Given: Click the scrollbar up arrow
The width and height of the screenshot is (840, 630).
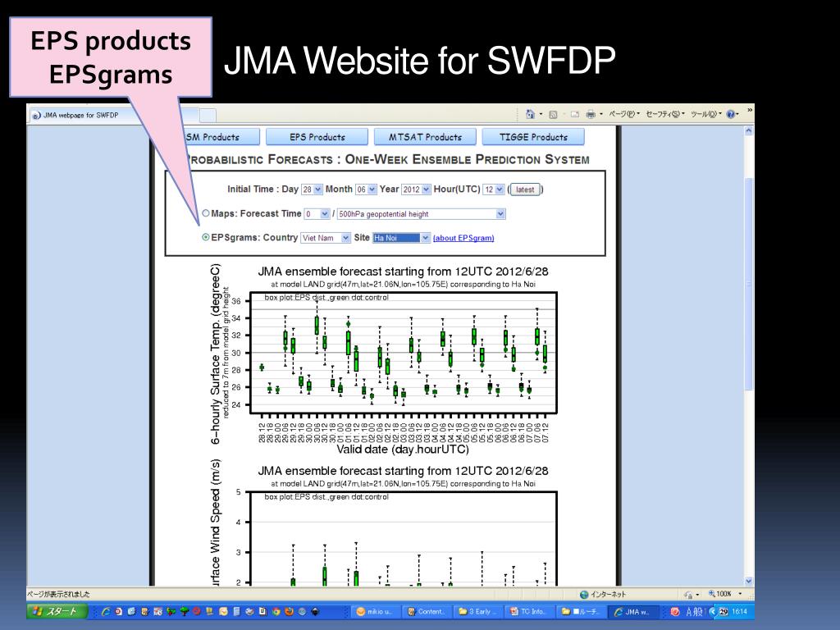Looking at the screenshot, I should (x=749, y=130).
